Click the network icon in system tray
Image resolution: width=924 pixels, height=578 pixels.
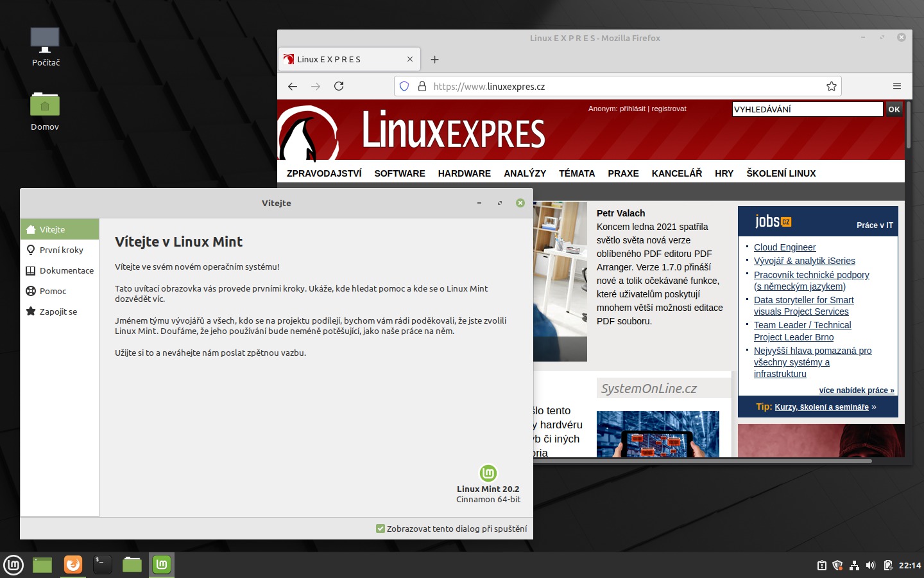point(854,565)
